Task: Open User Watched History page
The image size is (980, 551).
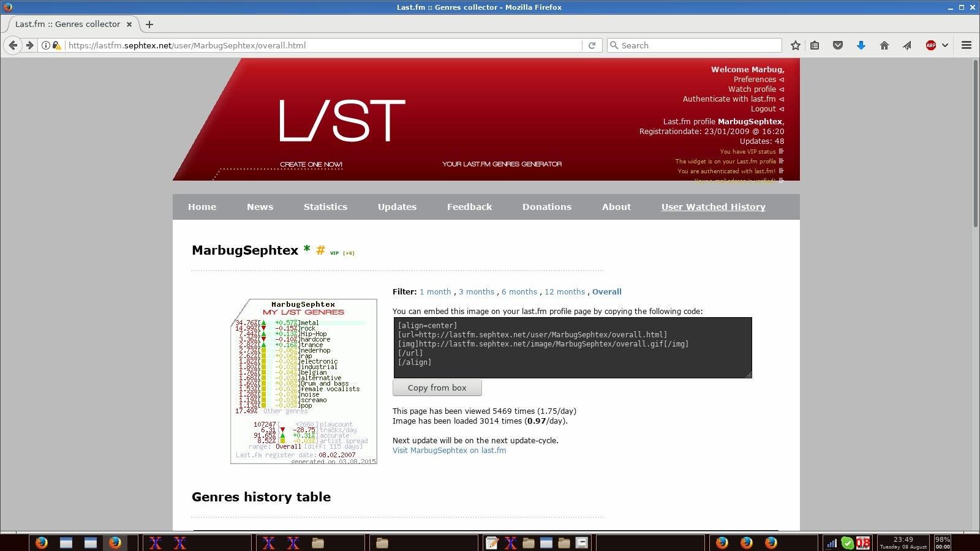Action: [x=713, y=207]
